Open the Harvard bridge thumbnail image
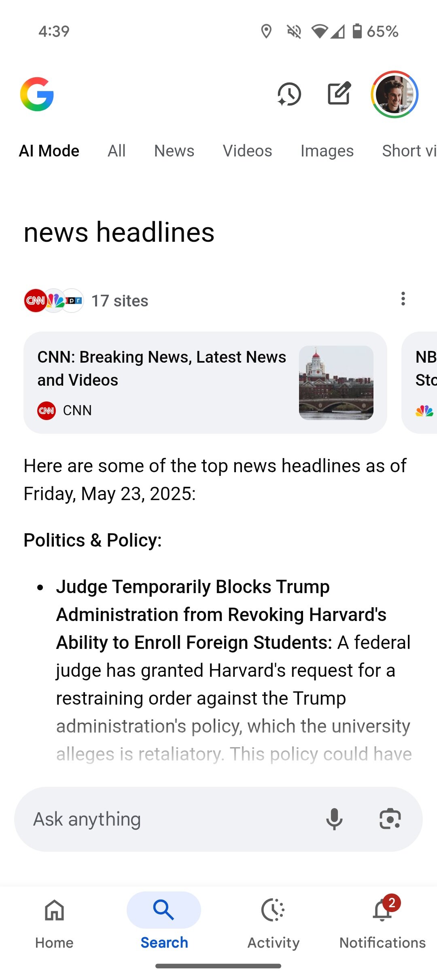Viewport: 437px width, 980px height. [x=336, y=382]
